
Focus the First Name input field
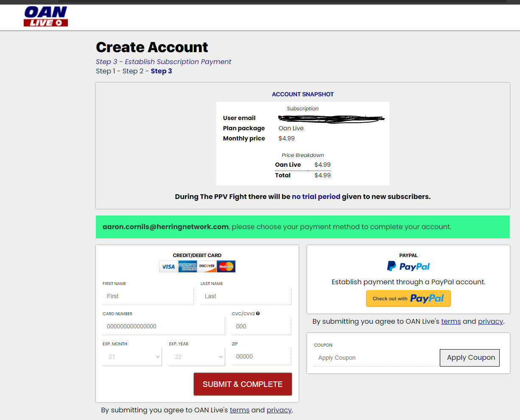point(148,296)
